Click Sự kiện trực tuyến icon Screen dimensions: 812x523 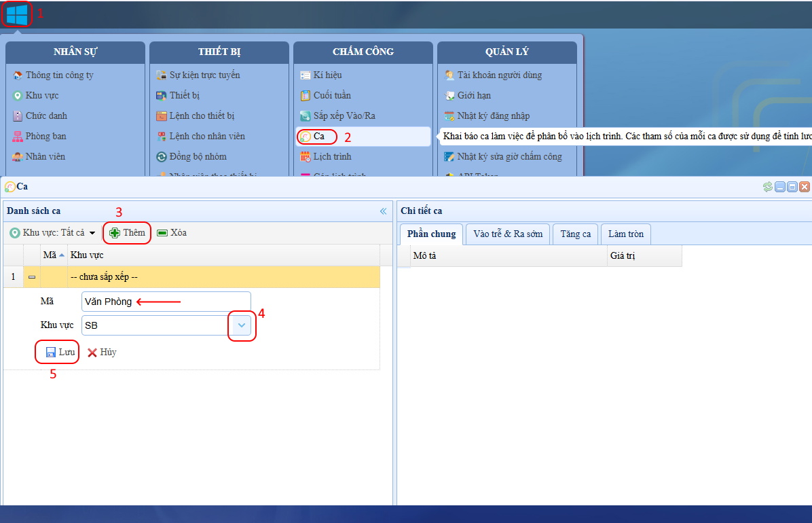pyautogui.click(x=161, y=75)
